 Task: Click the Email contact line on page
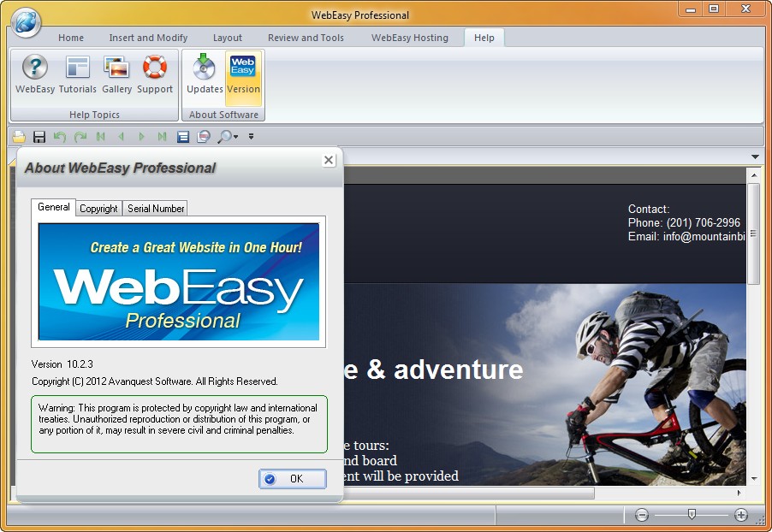tap(686, 237)
